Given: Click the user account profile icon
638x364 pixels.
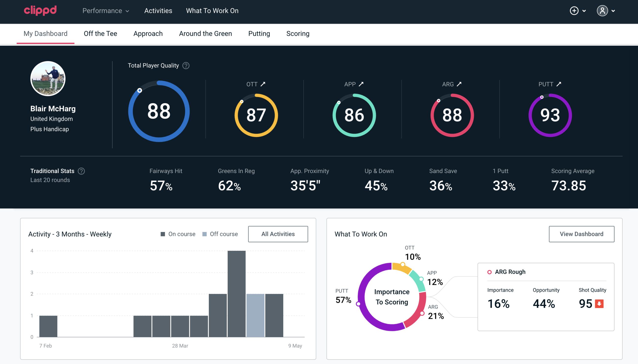Looking at the screenshot, I should [x=603, y=11].
